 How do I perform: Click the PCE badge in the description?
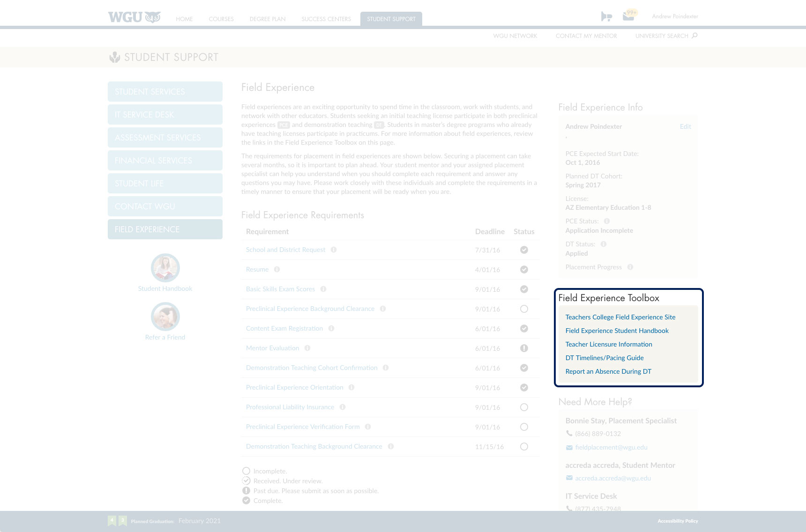(x=284, y=125)
